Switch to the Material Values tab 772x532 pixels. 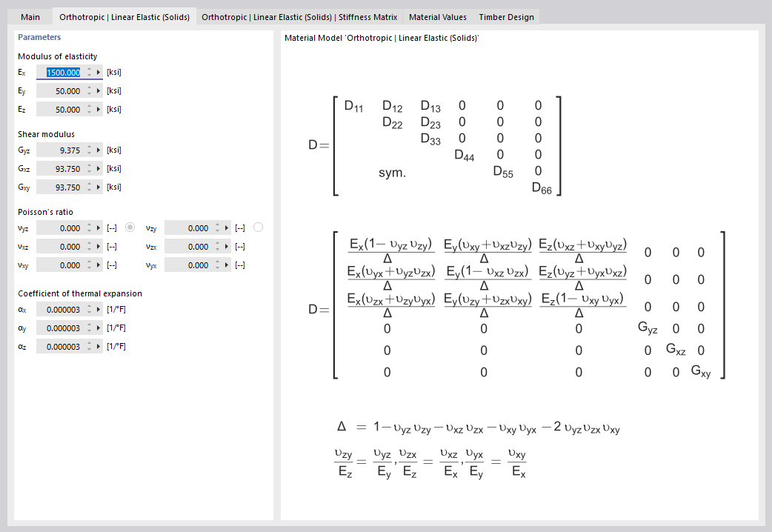coord(437,16)
